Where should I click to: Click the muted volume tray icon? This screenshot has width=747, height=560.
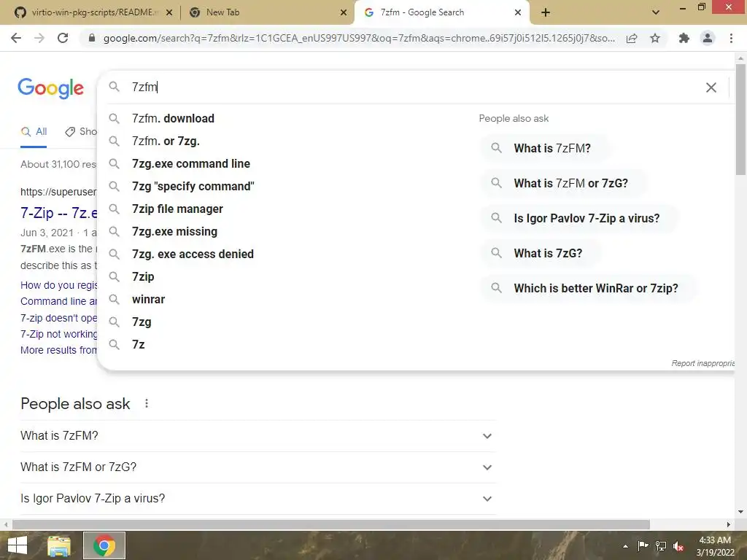click(679, 546)
